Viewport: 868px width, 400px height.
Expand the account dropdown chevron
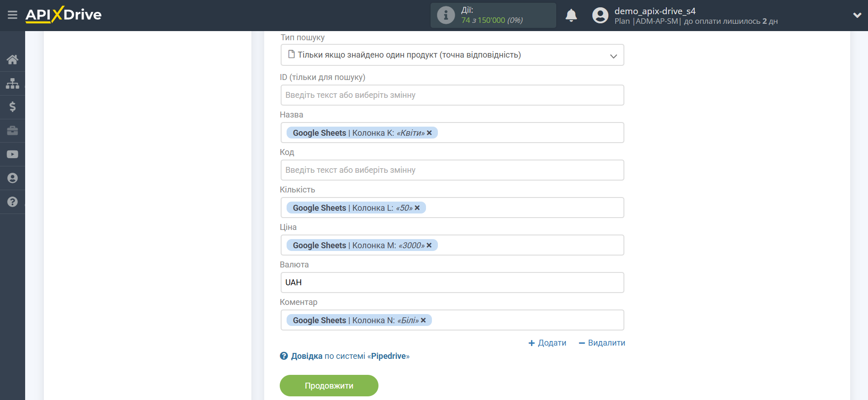tap(857, 15)
